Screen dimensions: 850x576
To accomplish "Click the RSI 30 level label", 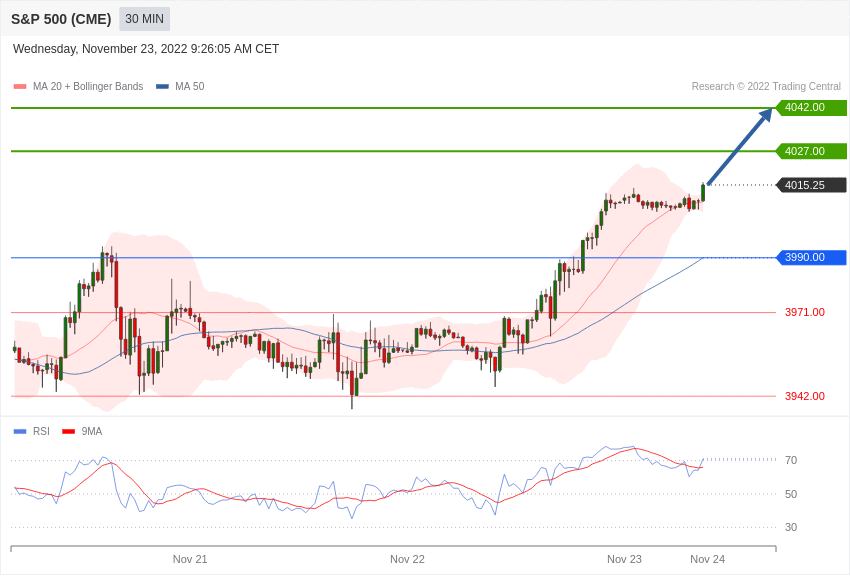I will (x=791, y=527).
